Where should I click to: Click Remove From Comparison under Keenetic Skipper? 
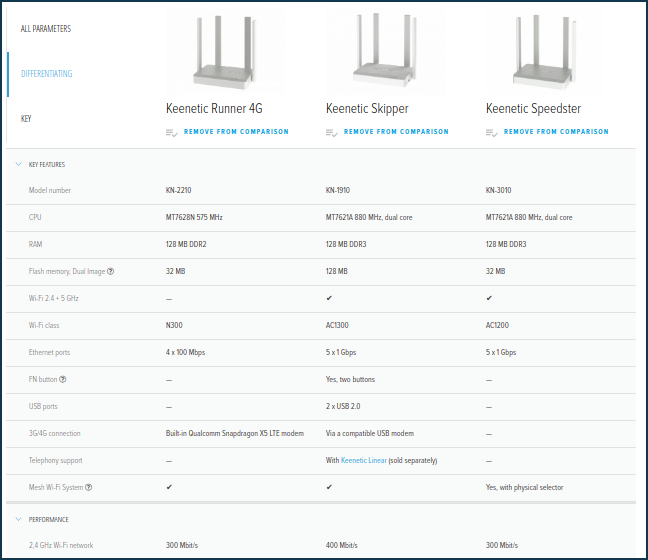[396, 132]
